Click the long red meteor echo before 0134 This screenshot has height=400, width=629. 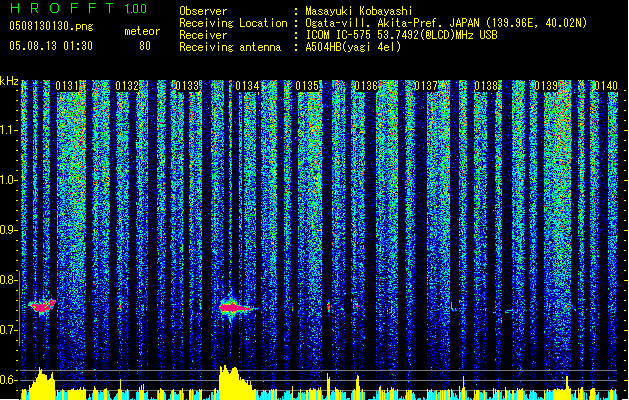(x=237, y=308)
